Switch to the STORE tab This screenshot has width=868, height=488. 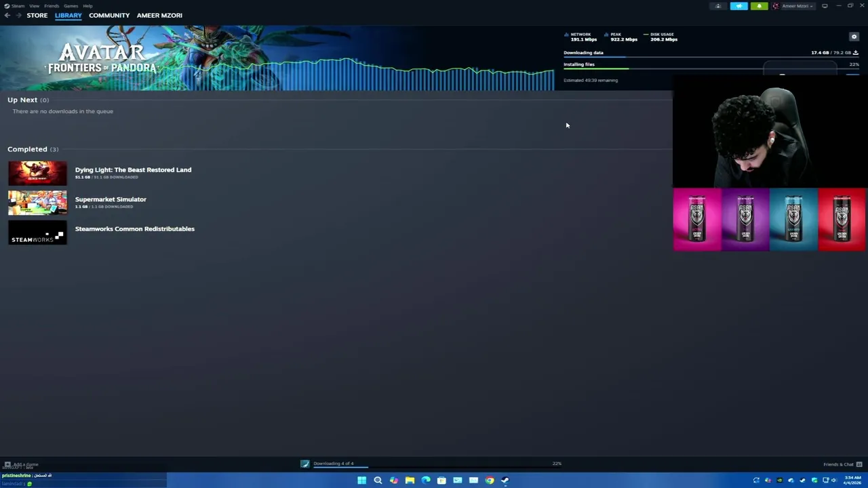click(37, 15)
